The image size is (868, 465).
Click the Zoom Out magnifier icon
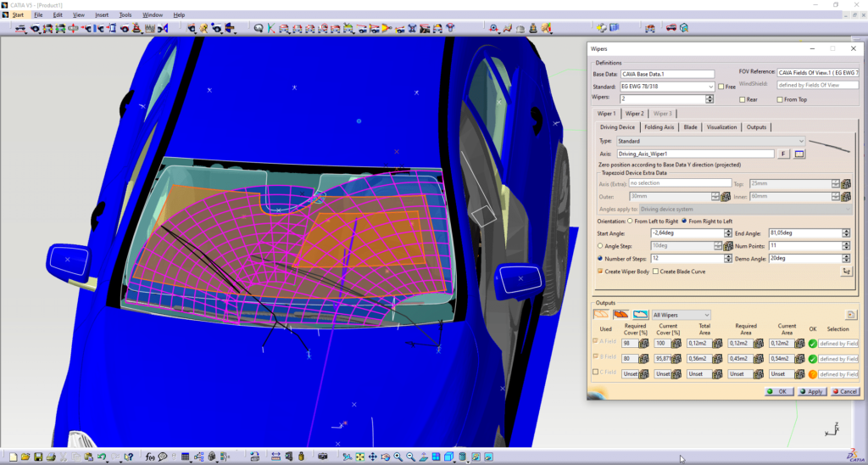(411, 457)
